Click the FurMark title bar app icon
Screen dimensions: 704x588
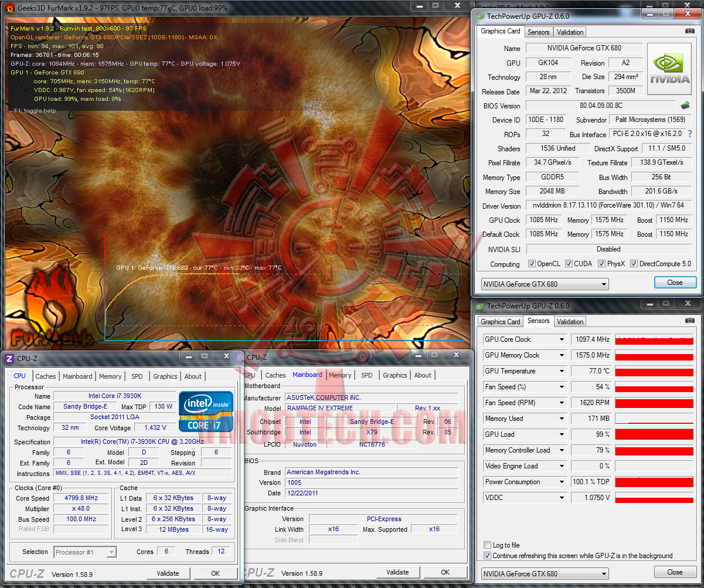[10, 8]
